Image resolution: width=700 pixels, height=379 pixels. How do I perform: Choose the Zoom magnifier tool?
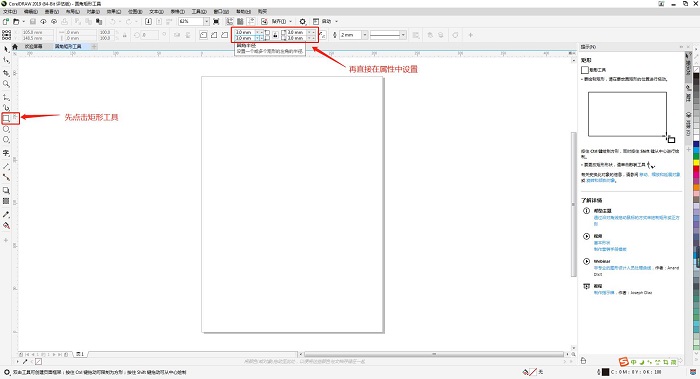click(x=6, y=83)
